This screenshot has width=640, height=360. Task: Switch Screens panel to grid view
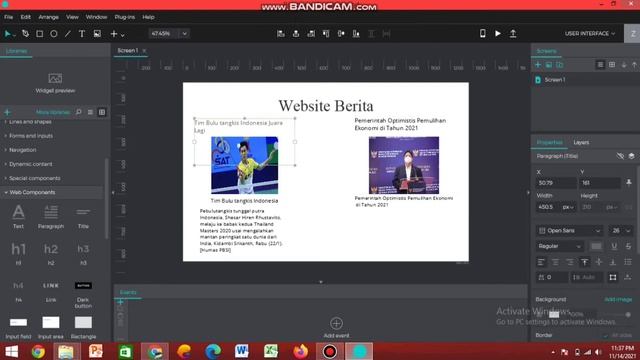coord(612,65)
